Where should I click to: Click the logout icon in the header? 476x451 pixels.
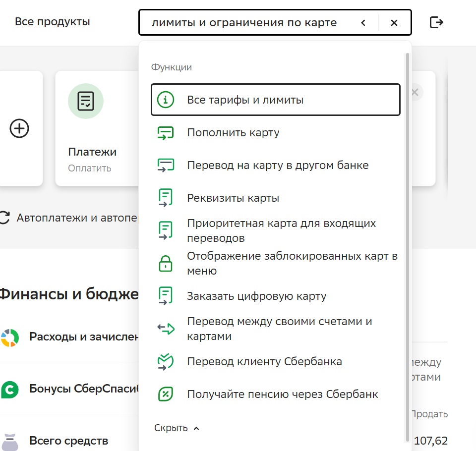coord(436,22)
